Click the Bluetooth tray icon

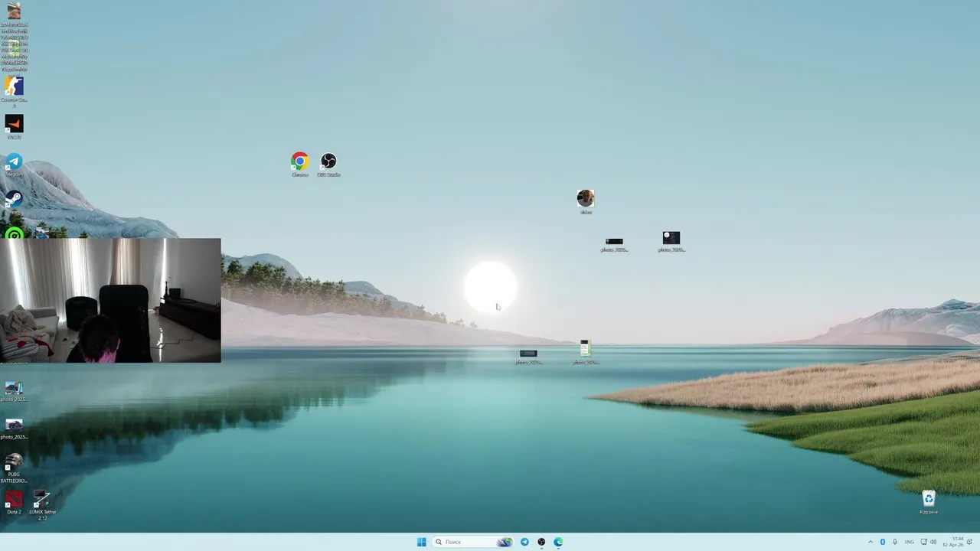point(883,542)
